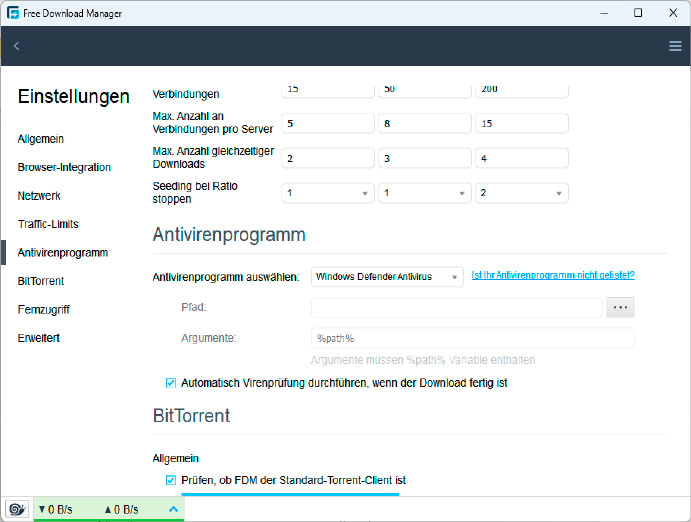
Task: Click the Free Download Manager app icon
Action: pyautogui.click(x=13, y=13)
